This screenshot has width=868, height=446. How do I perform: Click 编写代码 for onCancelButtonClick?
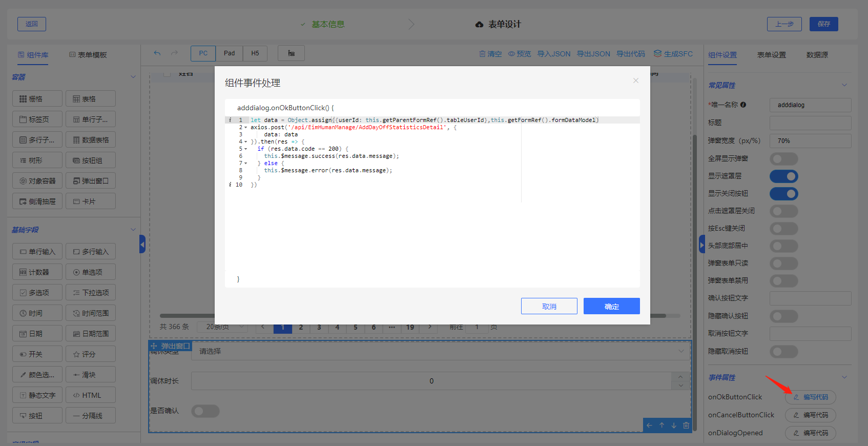point(810,415)
